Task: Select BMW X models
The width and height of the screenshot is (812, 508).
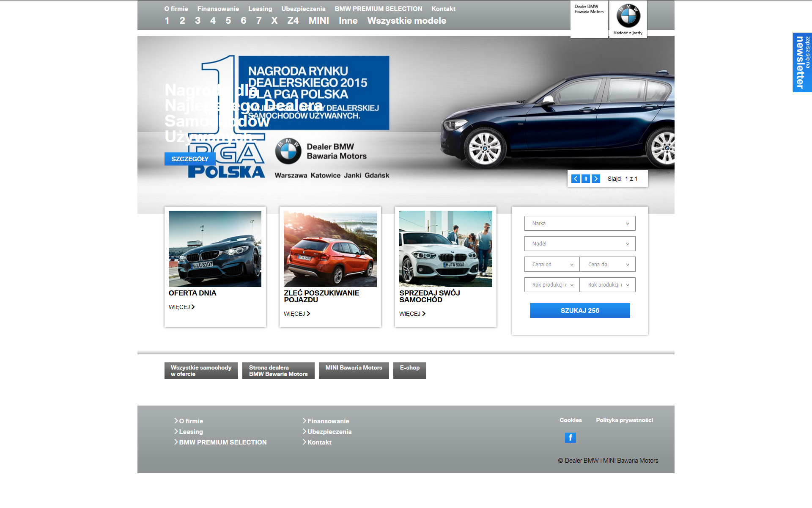Action: click(x=274, y=20)
